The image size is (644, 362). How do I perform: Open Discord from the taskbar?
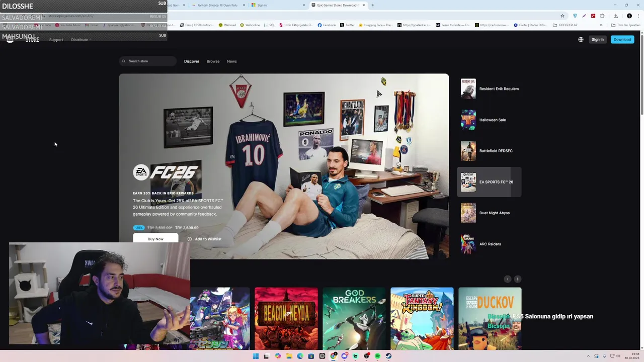click(344, 356)
